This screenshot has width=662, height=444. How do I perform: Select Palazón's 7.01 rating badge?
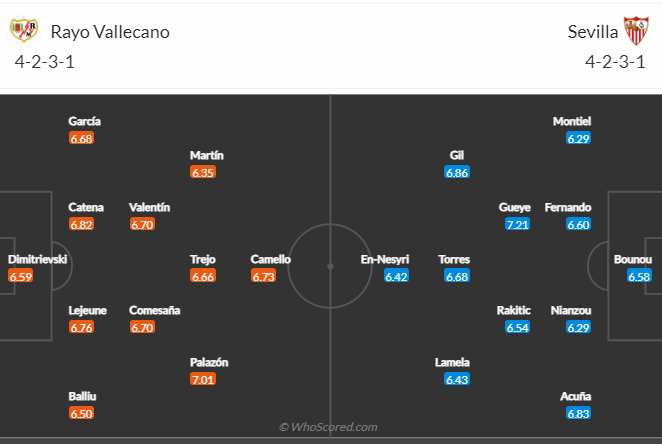203,379
